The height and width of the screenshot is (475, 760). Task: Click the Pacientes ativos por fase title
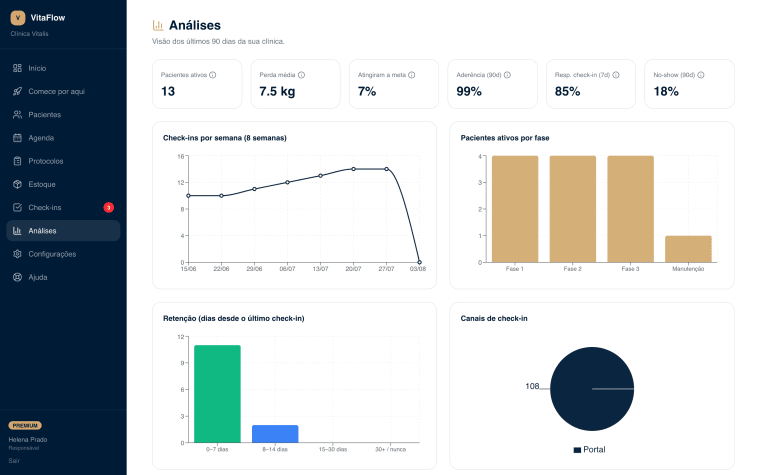coord(505,138)
